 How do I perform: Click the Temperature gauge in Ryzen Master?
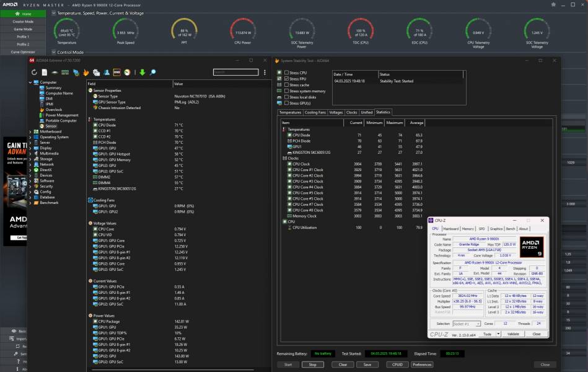(x=67, y=32)
